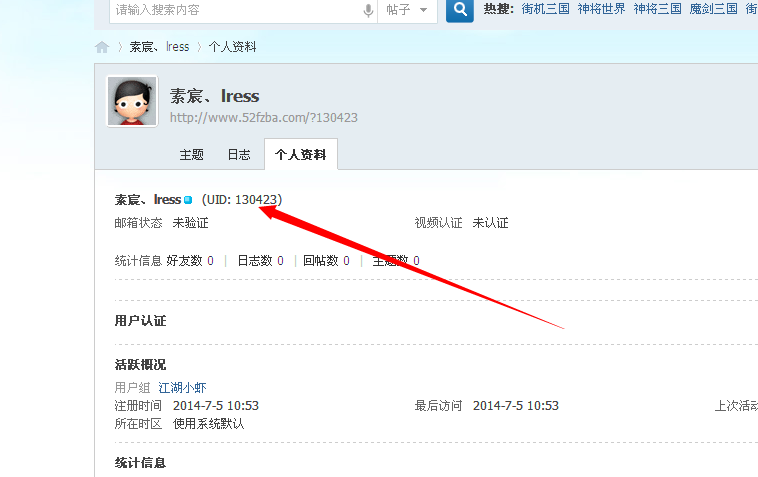The image size is (758, 477).
Task: Open the profile URL with 130423
Action: 264,118
